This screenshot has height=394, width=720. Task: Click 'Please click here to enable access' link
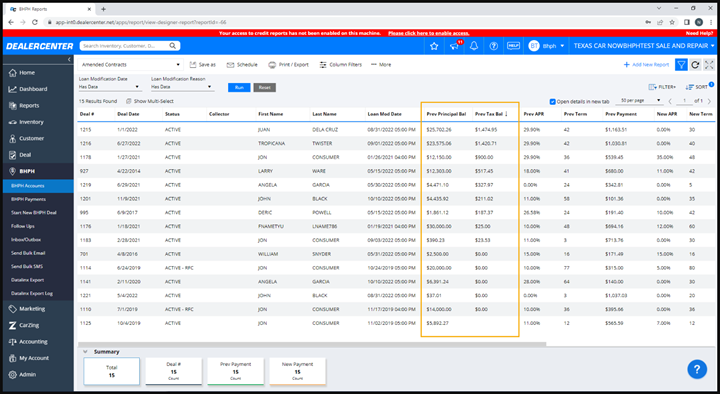click(x=428, y=33)
